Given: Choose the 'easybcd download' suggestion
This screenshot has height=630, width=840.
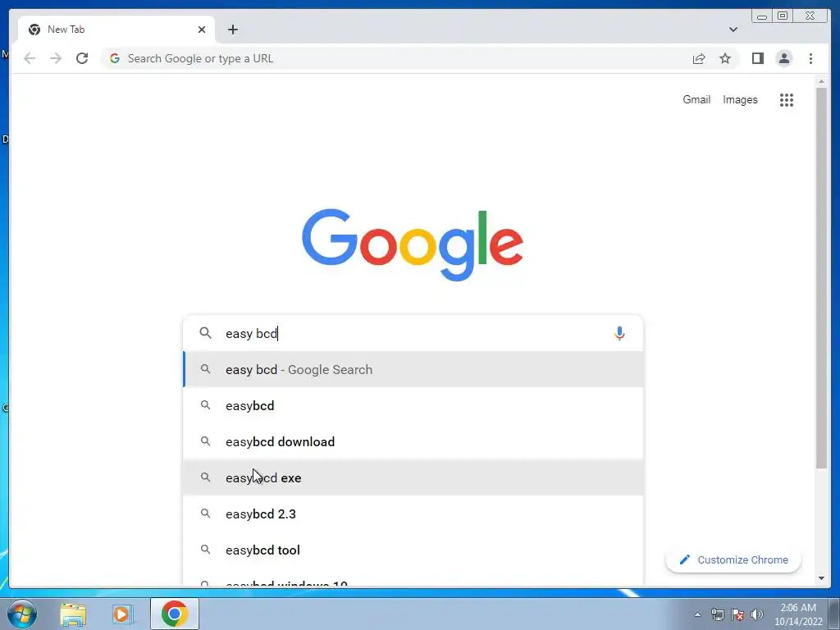Looking at the screenshot, I should click(x=413, y=441).
